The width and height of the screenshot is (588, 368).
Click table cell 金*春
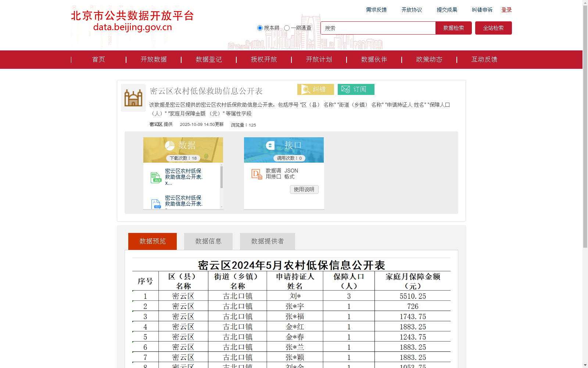[295, 337]
